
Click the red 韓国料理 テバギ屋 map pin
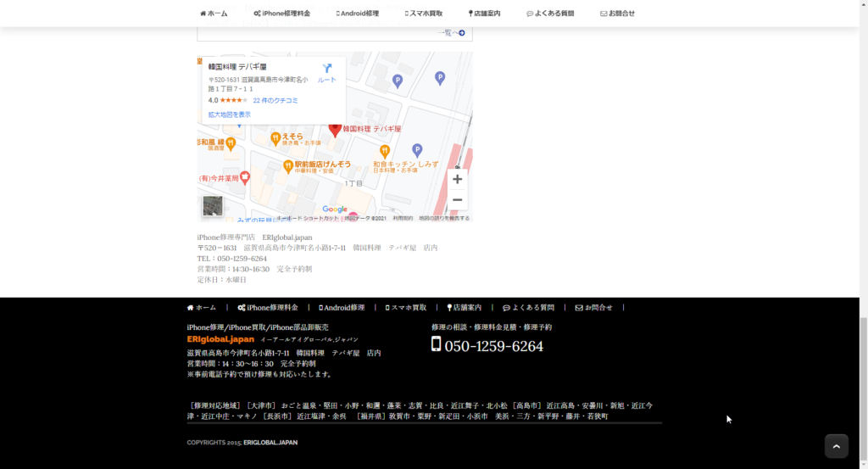[335, 130]
